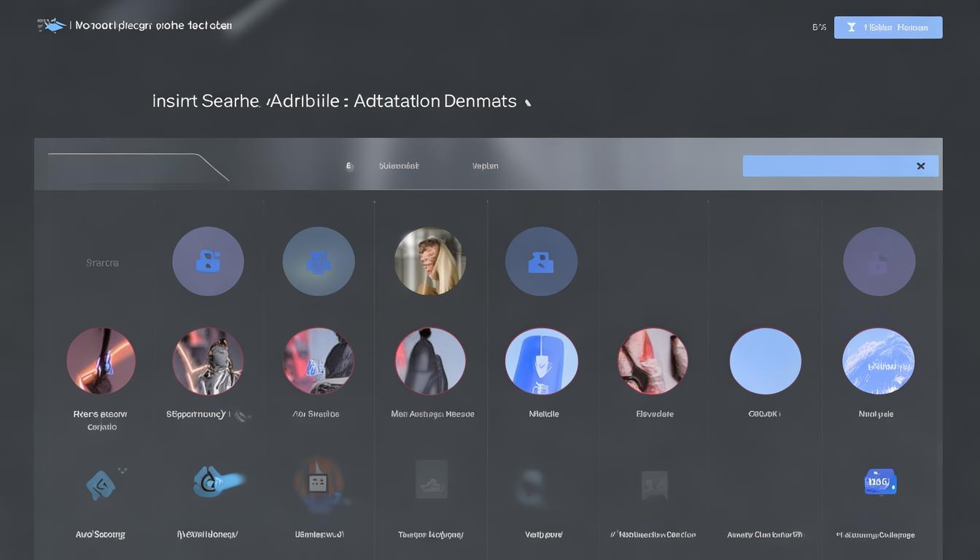980x560 pixels.
Task: Click the blue diamond icon in bottom row
Action: (101, 484)
